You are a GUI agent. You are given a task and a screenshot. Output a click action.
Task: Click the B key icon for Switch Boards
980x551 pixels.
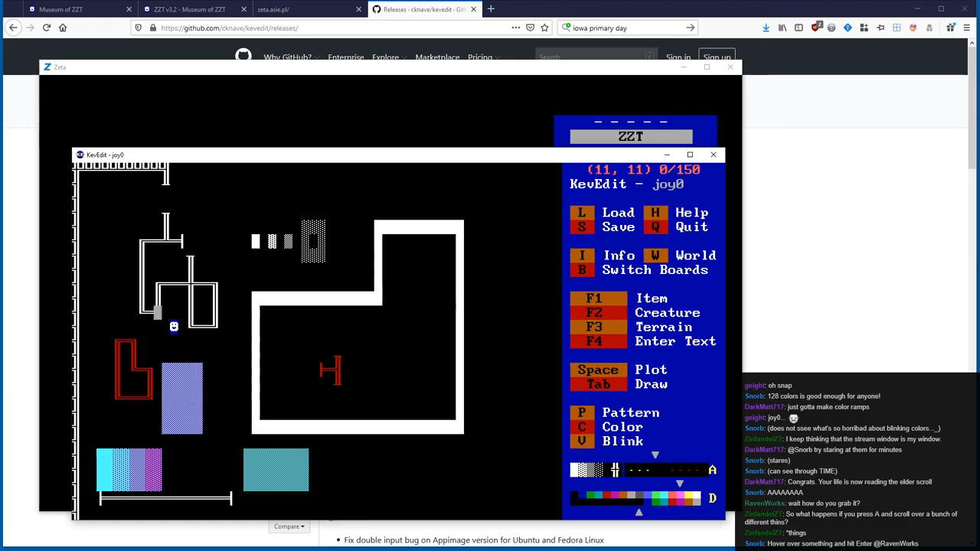point(582,270)
